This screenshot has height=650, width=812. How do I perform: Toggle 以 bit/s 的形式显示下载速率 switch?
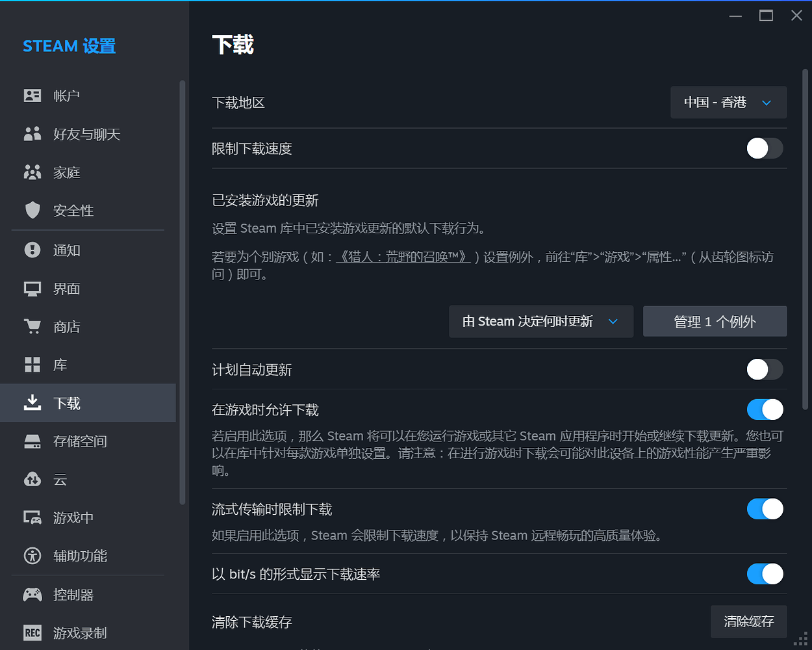click(765, 574)
